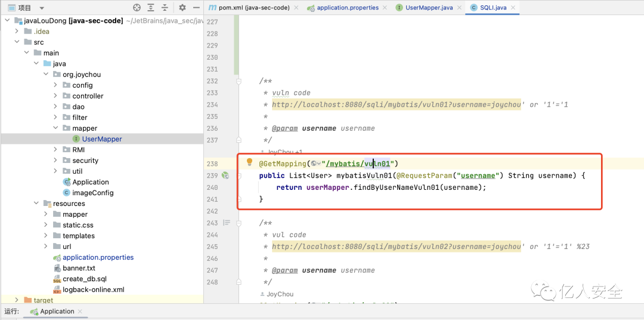Click the locate-in-project target icon

pyautogui.click(x=137, y=7)
